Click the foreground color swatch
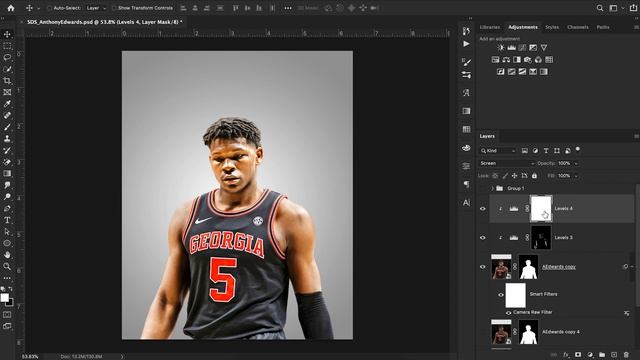640x360 pixels. point(4,298)
